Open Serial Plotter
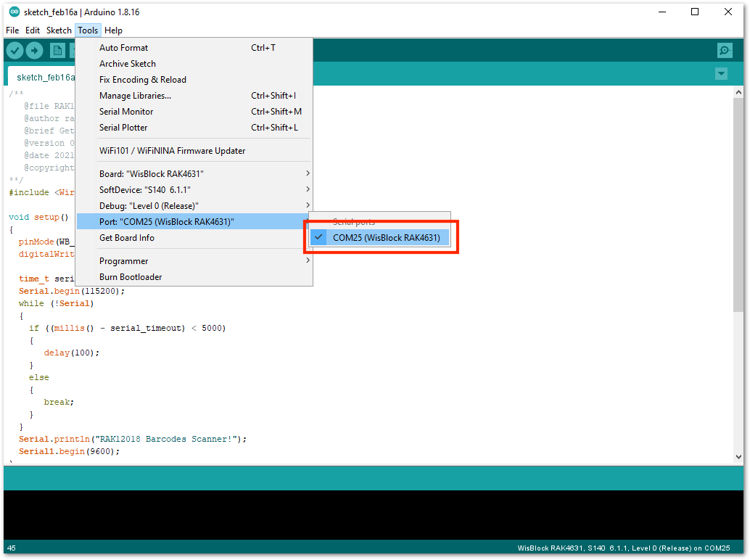The height and width of the screenshot is (560, 750). pos(194,128)
